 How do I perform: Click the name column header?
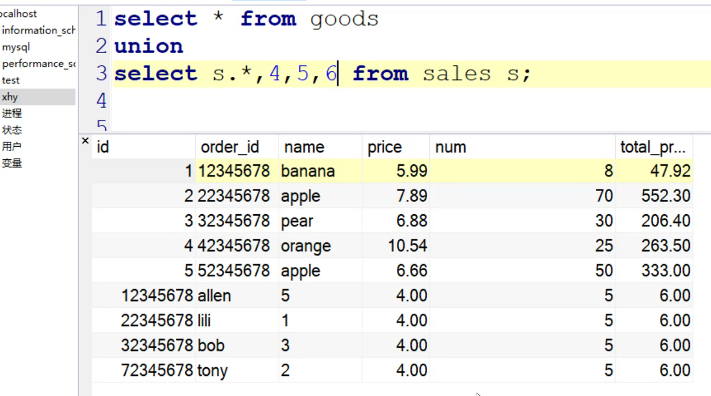click(320, 147)
